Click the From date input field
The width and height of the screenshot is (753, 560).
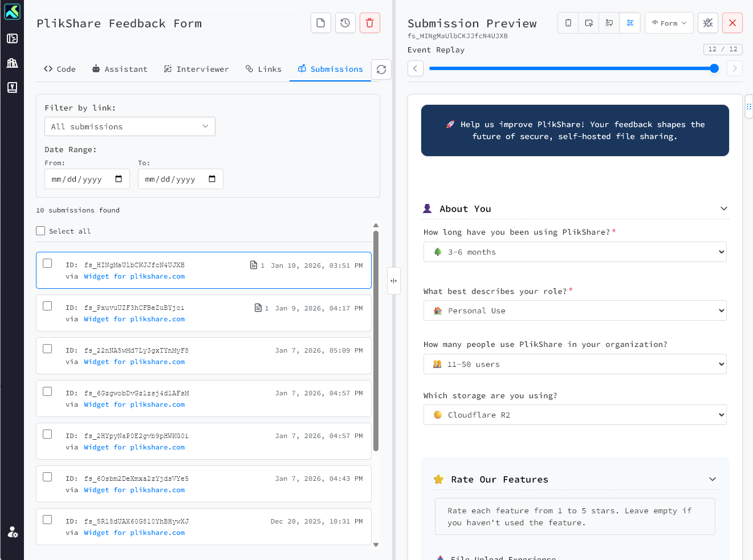click(83, 179)
